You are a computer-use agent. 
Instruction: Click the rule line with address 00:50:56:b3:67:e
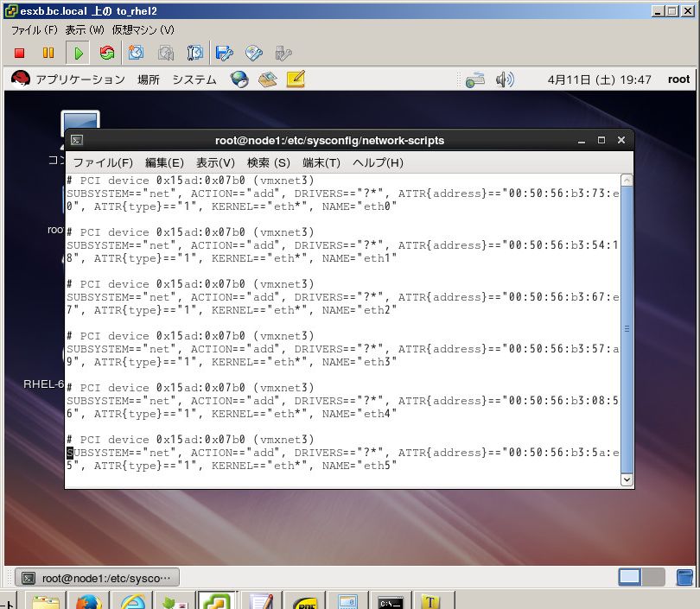[x=343, y=297]
